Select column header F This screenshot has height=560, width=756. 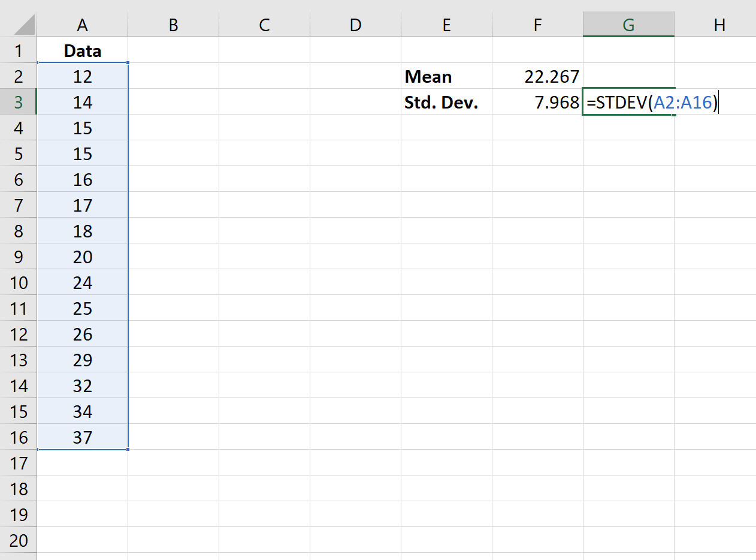tap(537, 25)
